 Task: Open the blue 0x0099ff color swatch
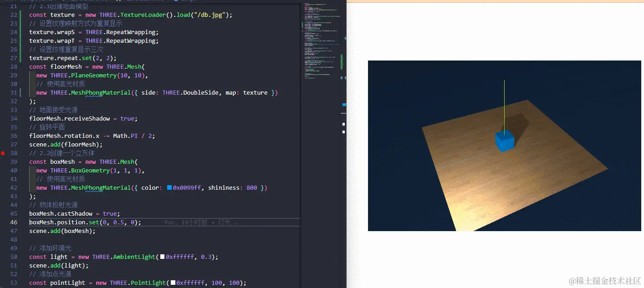pos(169,187)
